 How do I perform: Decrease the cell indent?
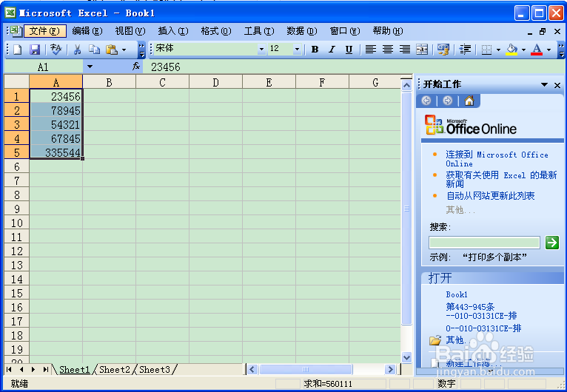(x=465, y=50)
